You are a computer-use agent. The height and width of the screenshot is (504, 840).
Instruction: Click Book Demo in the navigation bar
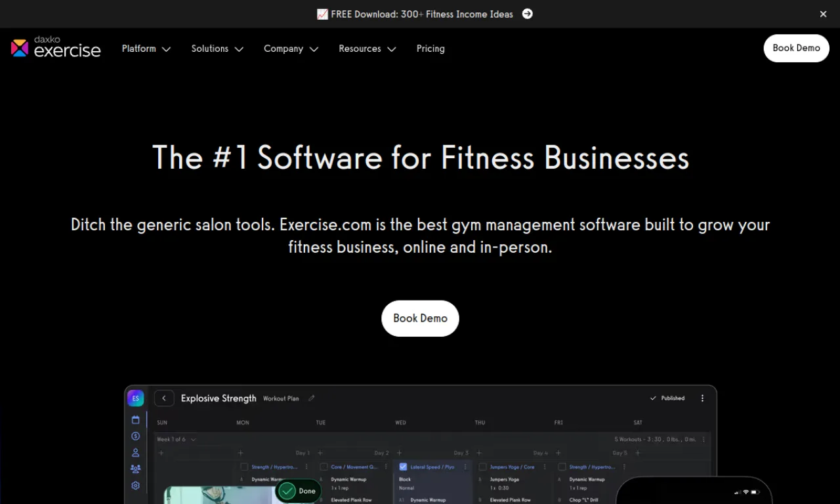pos(796,48)
